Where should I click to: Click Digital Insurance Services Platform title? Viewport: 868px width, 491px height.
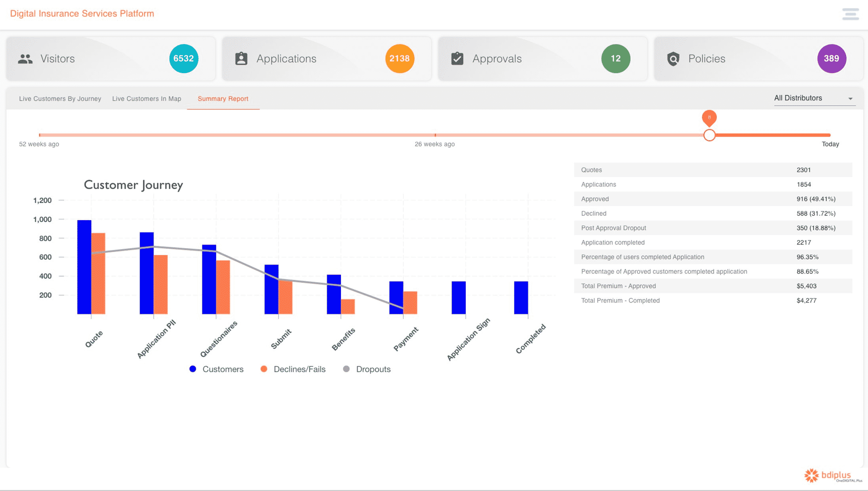pyautogui.click(x=82, y=14)
